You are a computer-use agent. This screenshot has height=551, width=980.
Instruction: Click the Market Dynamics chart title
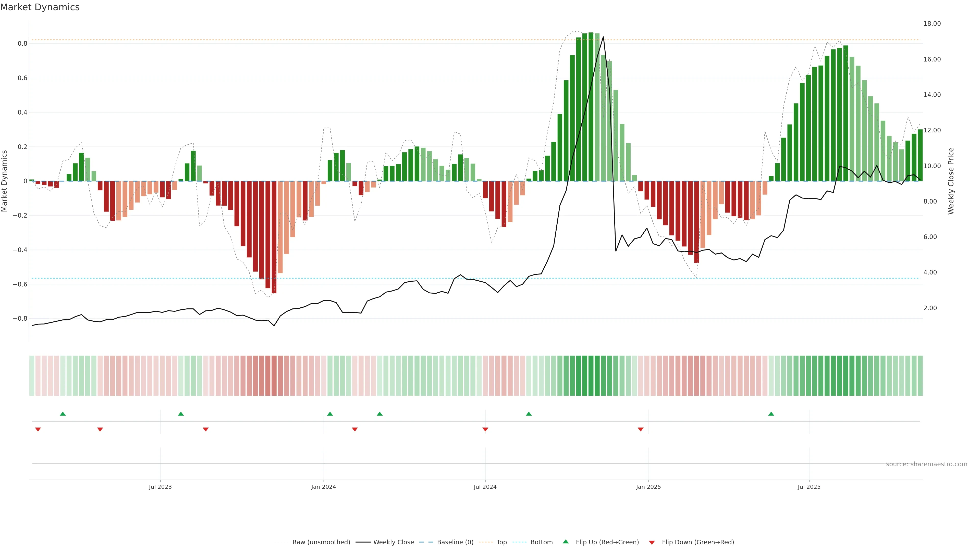tap(40, 7)
